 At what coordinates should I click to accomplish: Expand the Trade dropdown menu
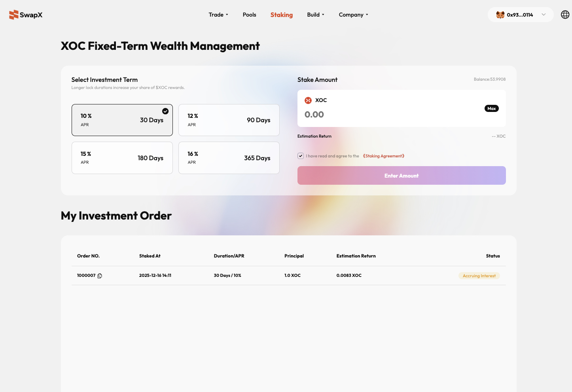[218, 15]
